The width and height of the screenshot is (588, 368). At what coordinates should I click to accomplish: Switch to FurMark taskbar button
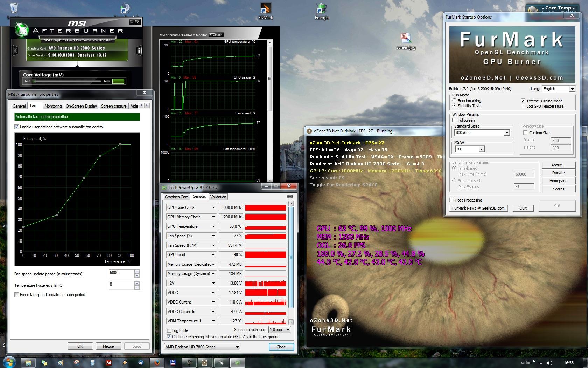(x=205, y=363)
